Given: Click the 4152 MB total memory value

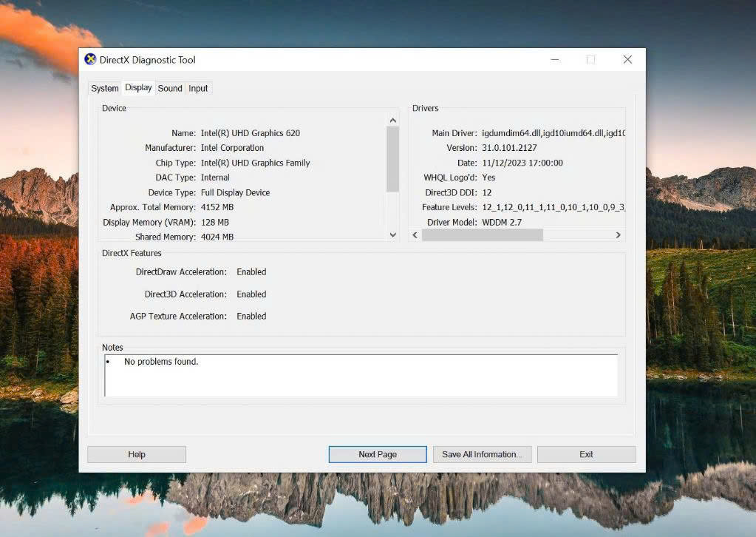Looking at the screenshot, I should [217, 207].
